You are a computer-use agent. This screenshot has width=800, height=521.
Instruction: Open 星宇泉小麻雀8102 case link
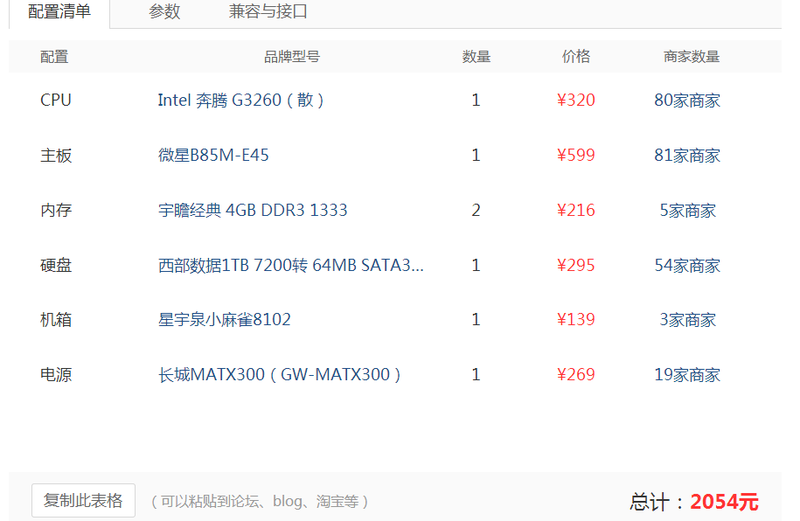click(224, 320)
